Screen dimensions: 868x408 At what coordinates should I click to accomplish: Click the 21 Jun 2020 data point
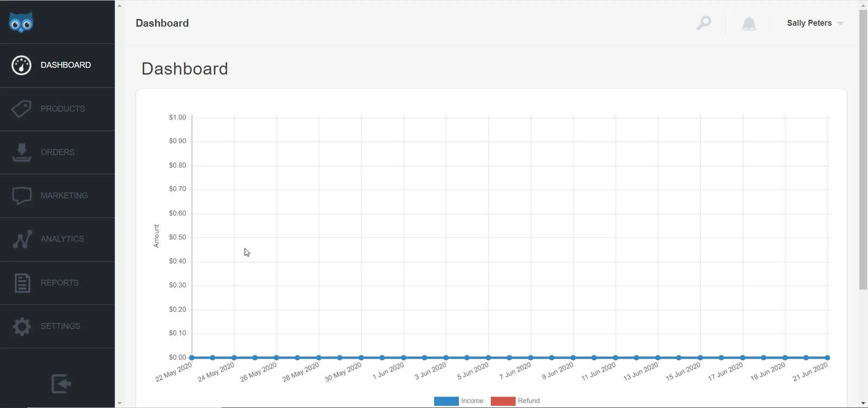tap(827, 358)
